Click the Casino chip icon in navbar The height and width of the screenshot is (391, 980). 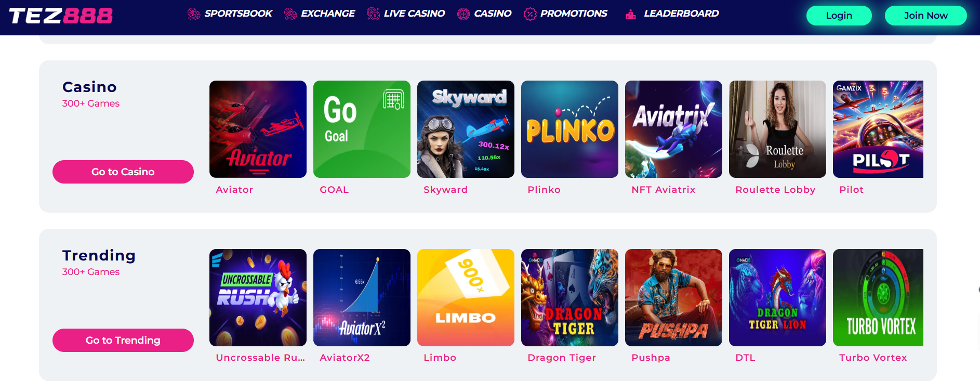(463, 14)
